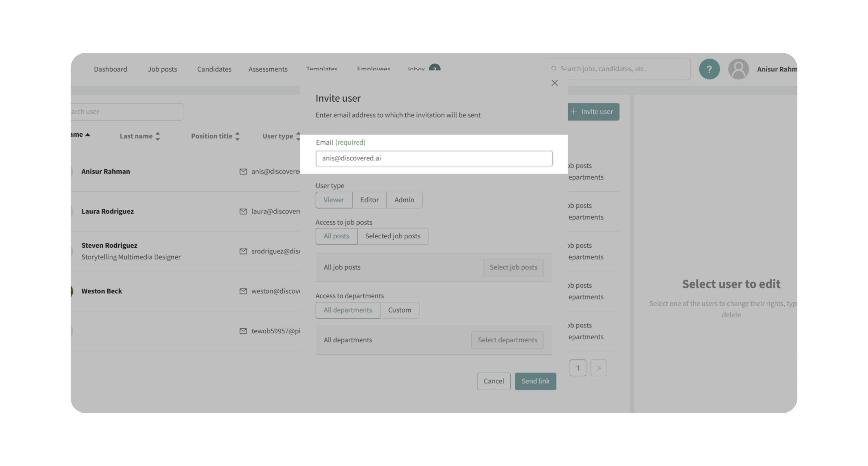Screen dimensions: 868x466
Task: Open the user profile avatar
Action: click(x=738, y=69)
